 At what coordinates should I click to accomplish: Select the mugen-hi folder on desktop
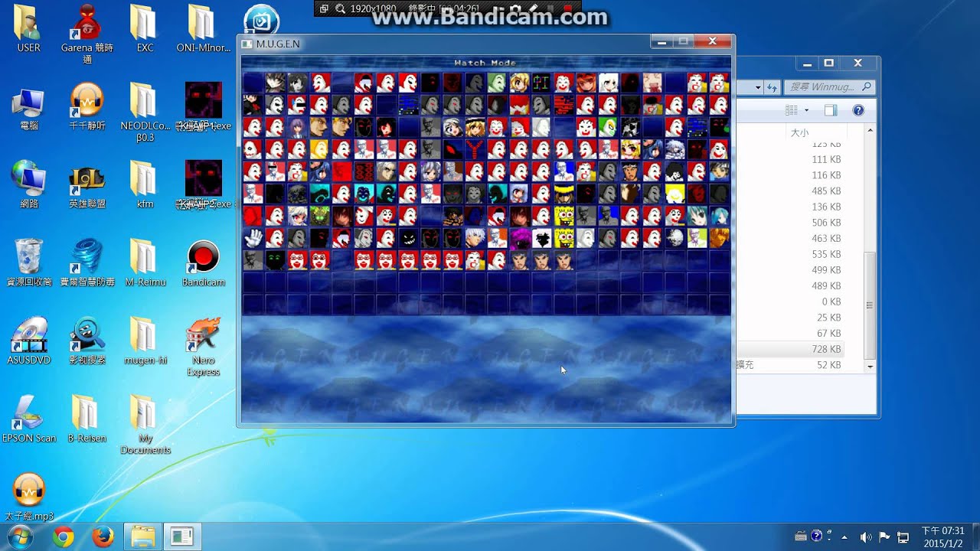[x=145, y=341]
